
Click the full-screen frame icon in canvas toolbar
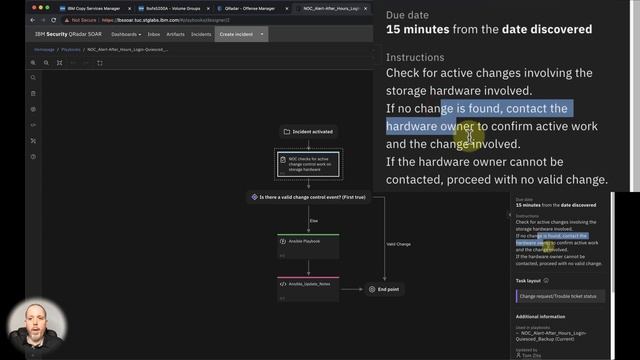click(100, 63)
